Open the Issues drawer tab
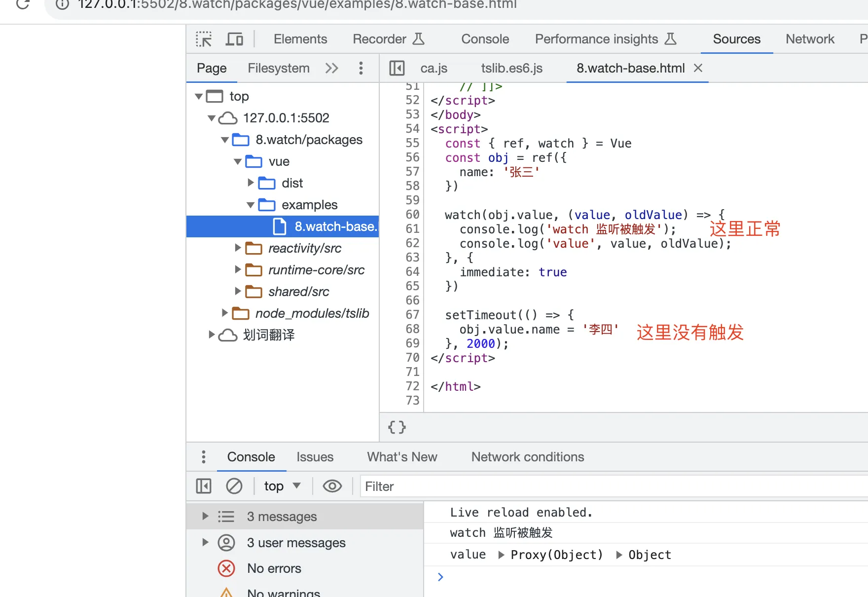Image resolution: width=868 pixels, height=597 pixels. click(x=315, y=457)
